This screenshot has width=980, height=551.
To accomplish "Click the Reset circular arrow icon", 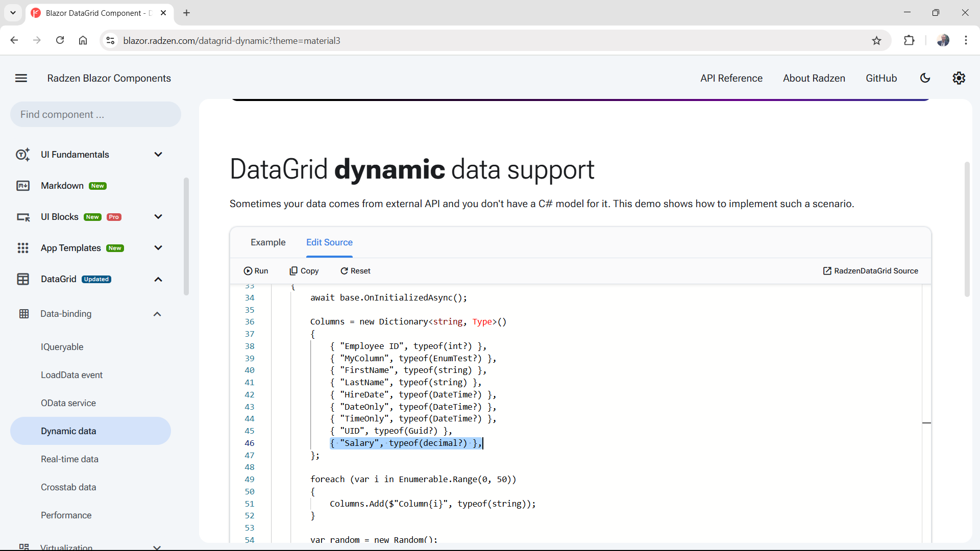I will [344, 271].
